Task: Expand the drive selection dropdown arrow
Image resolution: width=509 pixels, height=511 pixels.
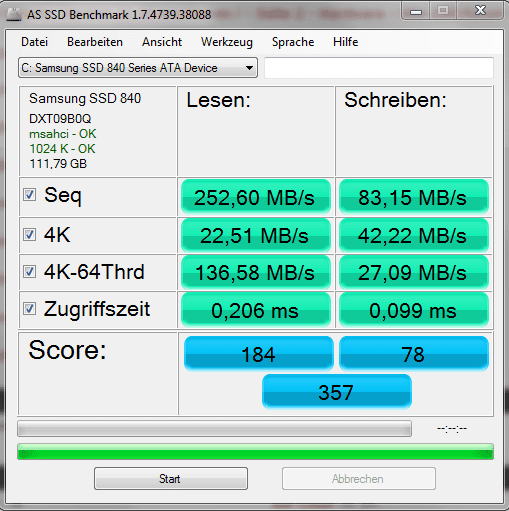Action: (249, 68)
